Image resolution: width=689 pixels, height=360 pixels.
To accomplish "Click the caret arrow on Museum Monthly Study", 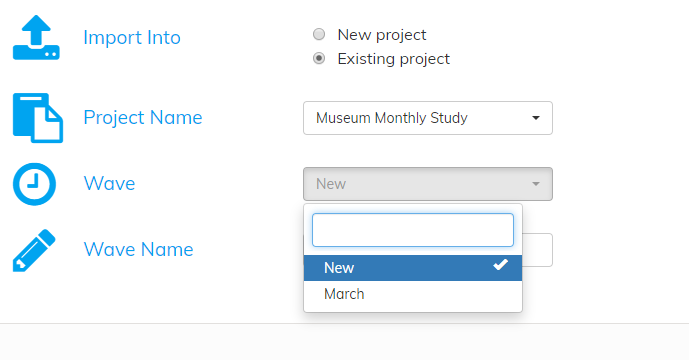I will (536, 118).
